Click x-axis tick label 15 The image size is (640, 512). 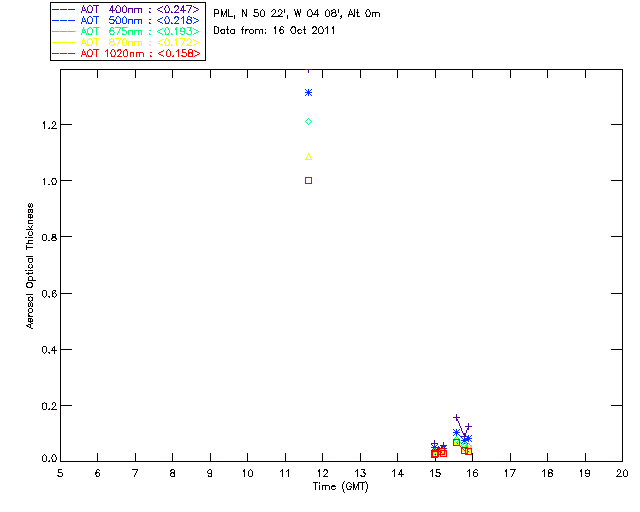coord(435,474)
